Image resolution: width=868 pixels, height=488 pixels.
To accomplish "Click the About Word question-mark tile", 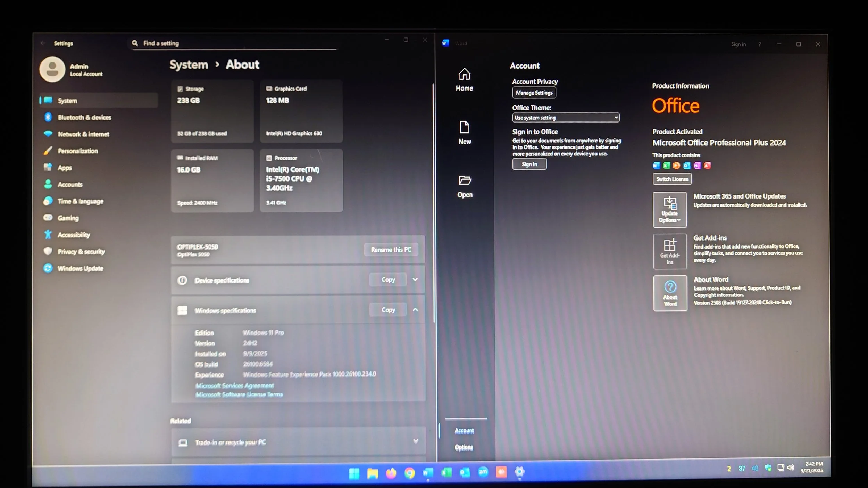I will [670, 293].
